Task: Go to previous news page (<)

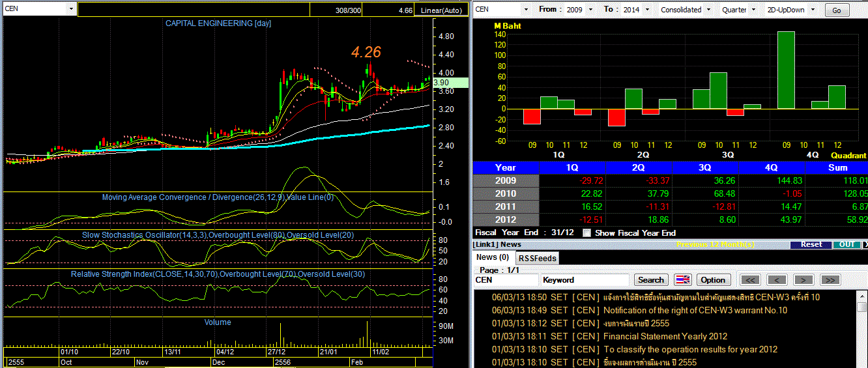Action: pyautogui.click(x=777, y=280)
